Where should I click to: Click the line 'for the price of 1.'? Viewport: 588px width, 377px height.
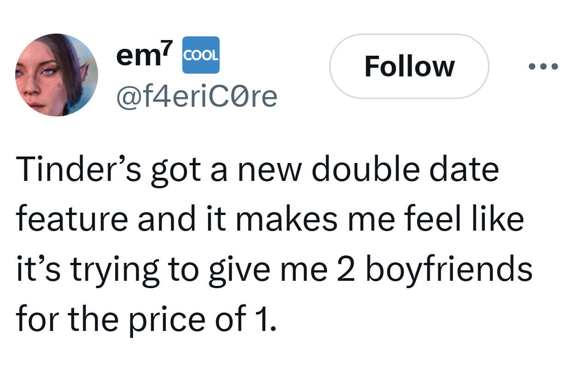click(x=147, y=320)
